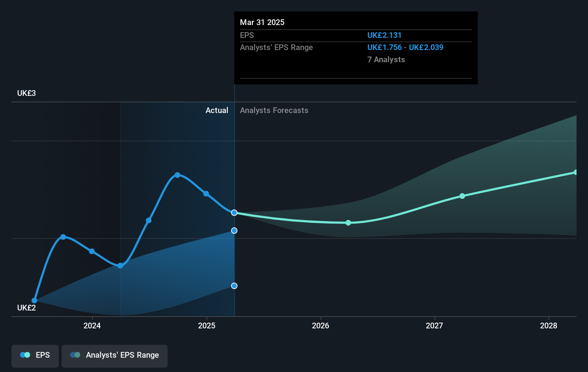Screen dimensions: 588x372
Task: Open the 2028 axis year selector
Action: (549, 326)
